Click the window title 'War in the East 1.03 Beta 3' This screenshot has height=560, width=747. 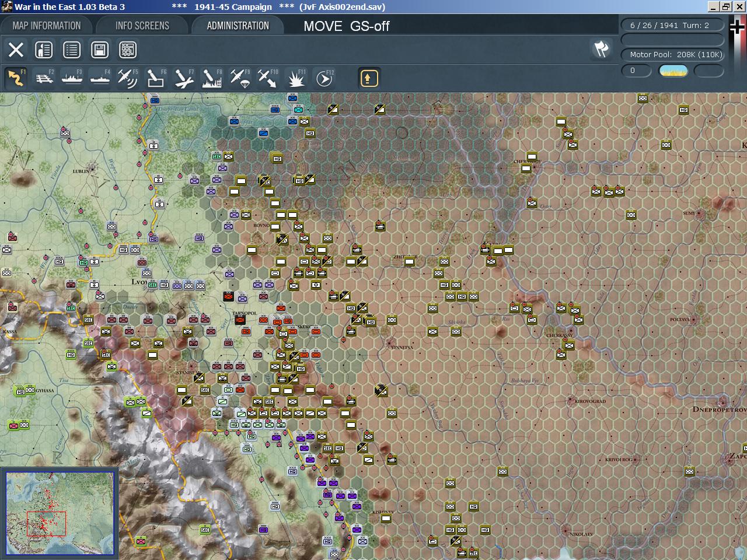point(69,7)
